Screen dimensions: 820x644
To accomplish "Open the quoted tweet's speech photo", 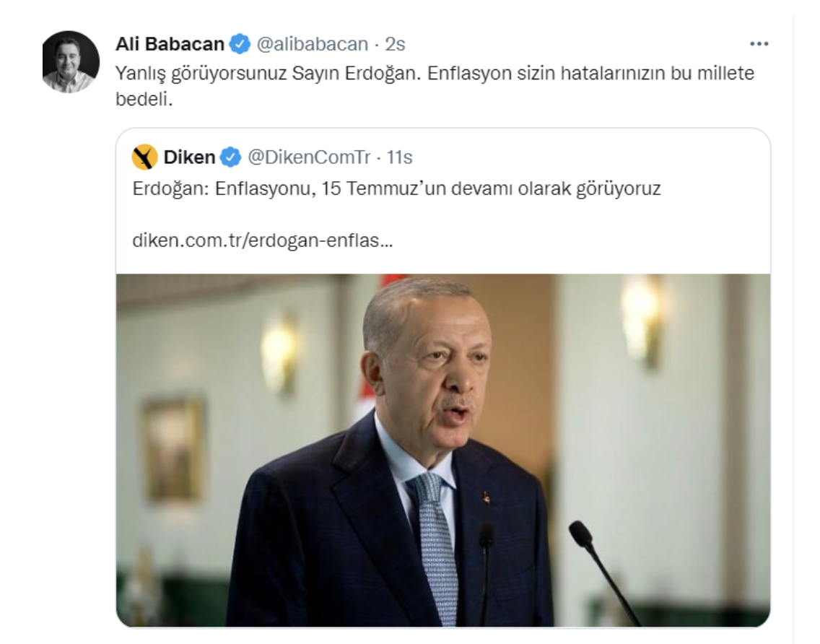I will click(x=443, y=451).
